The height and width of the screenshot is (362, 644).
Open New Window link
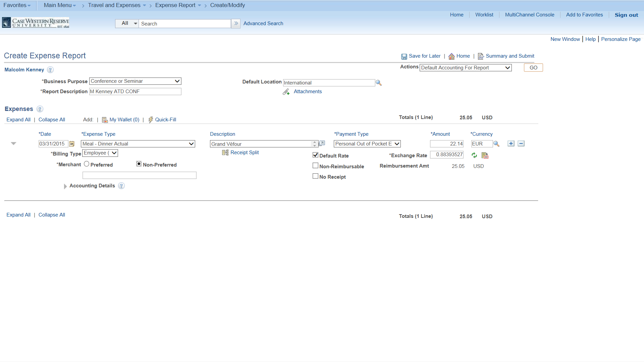565,39
